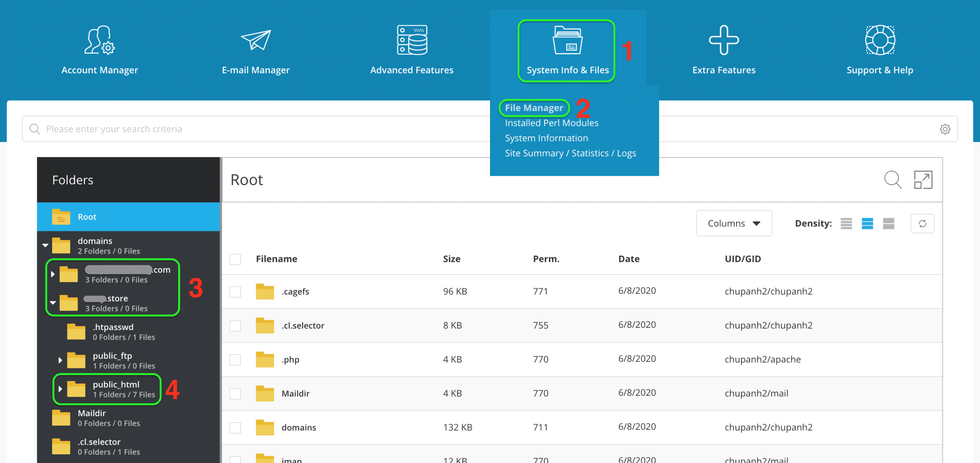Image resolution: width=980 pixels, height=463 pixels.
Task: Select the compact density icon
Action: [x=846, y=224]
